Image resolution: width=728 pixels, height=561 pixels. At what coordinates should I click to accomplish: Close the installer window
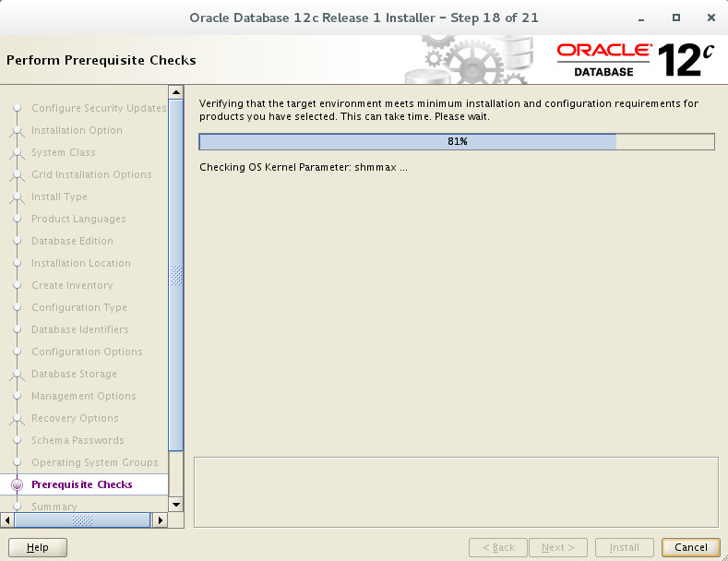pos(710,18)
